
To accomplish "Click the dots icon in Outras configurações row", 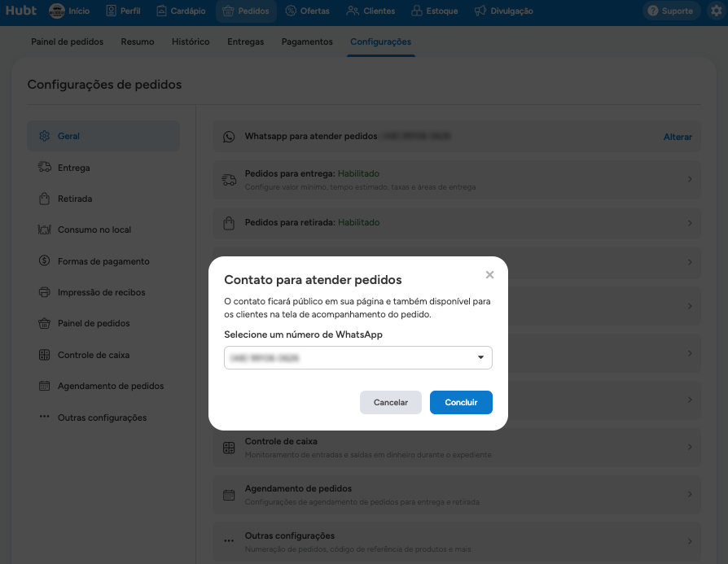I will click(x=229, y=540).
